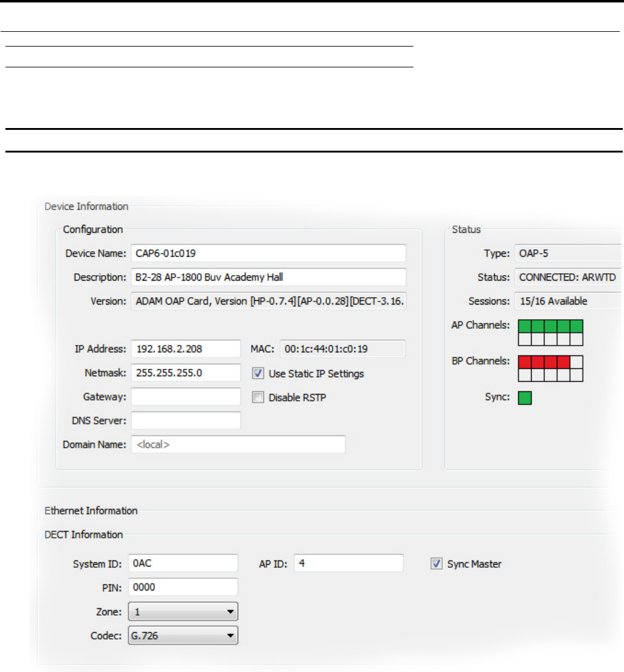Focus the empty Gateway field
The width and height of the screenshot is (624, 672).
(x=186, y=397)
